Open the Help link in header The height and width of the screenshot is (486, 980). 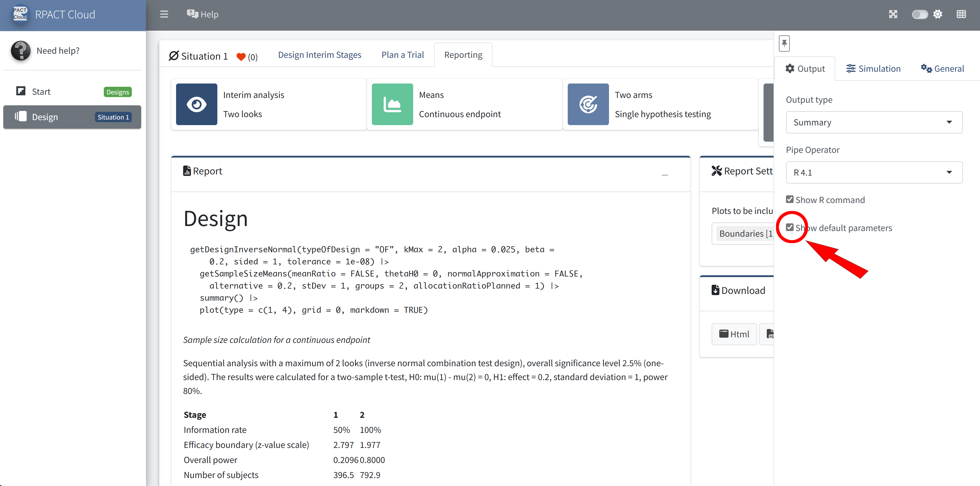[x=202, y=14]
